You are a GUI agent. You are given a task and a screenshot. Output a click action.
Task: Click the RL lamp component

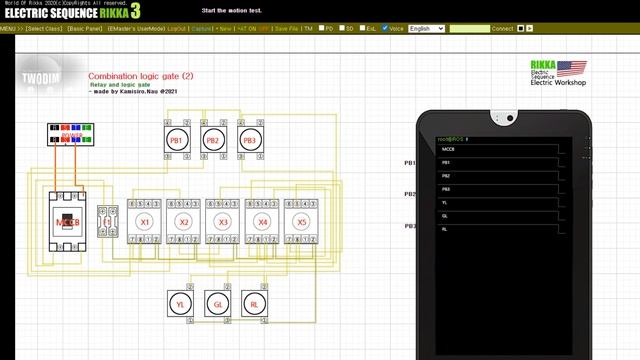pyautogui.click(x=254, y=304)
